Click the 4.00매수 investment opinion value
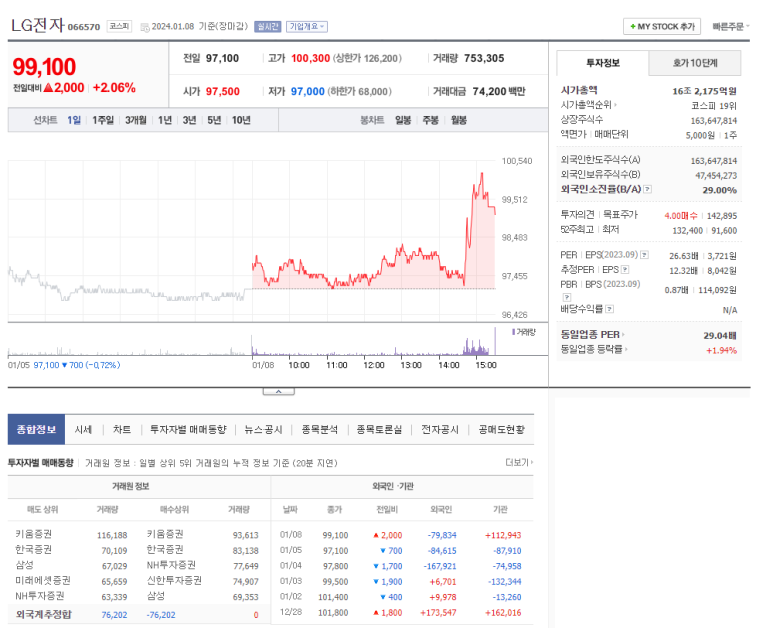This screenshot has height=628, width=773. (x=681, y=215)
